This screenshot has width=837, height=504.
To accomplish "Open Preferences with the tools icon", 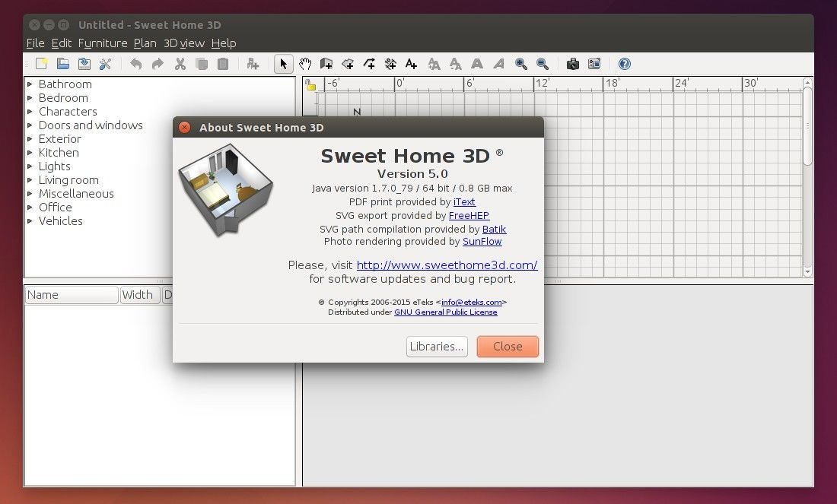I will click(105, 64).
